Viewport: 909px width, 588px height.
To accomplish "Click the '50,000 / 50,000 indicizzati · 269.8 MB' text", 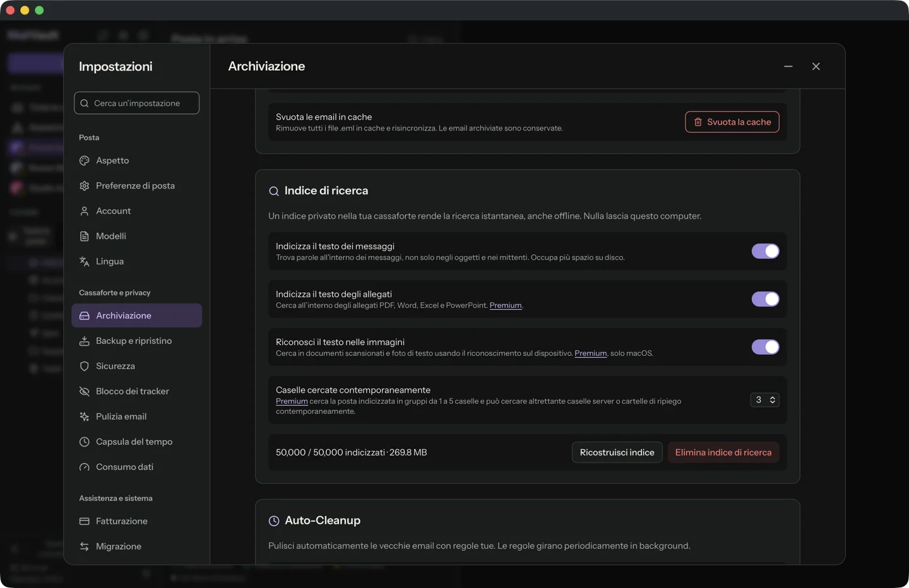I will [352, 453].
